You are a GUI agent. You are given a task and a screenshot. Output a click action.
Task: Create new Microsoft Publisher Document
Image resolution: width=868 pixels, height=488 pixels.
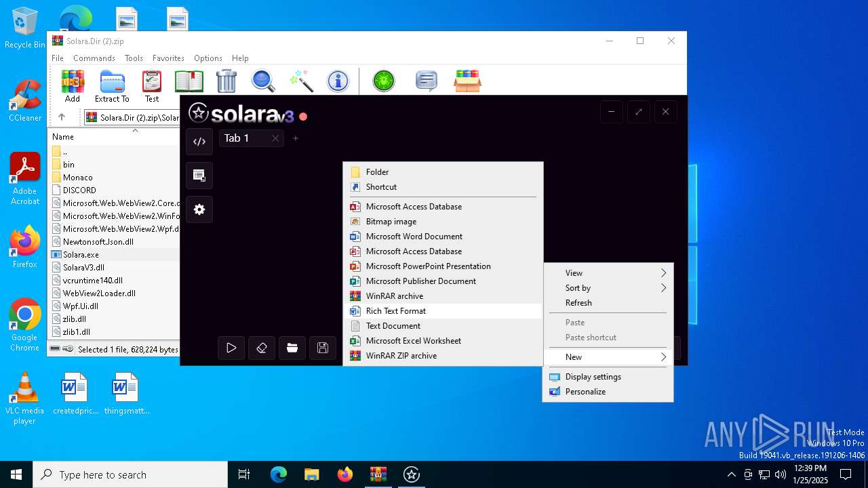(443, 281)
